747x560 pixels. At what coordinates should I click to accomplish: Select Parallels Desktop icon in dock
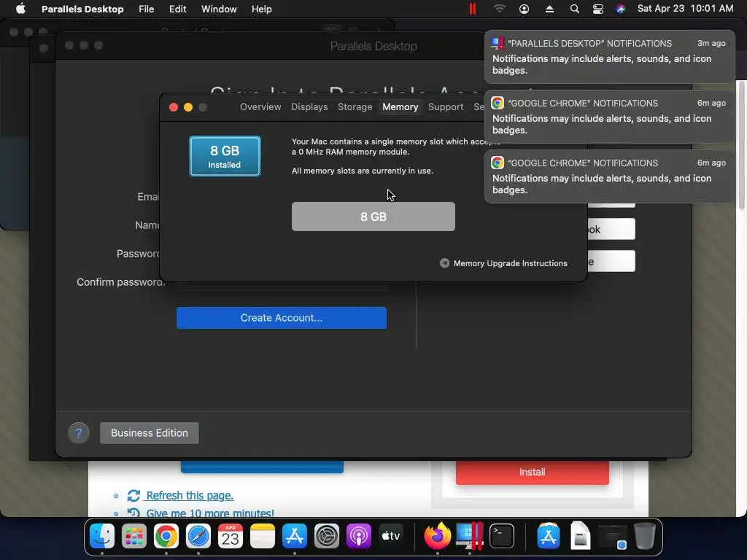tap(470, 536)
